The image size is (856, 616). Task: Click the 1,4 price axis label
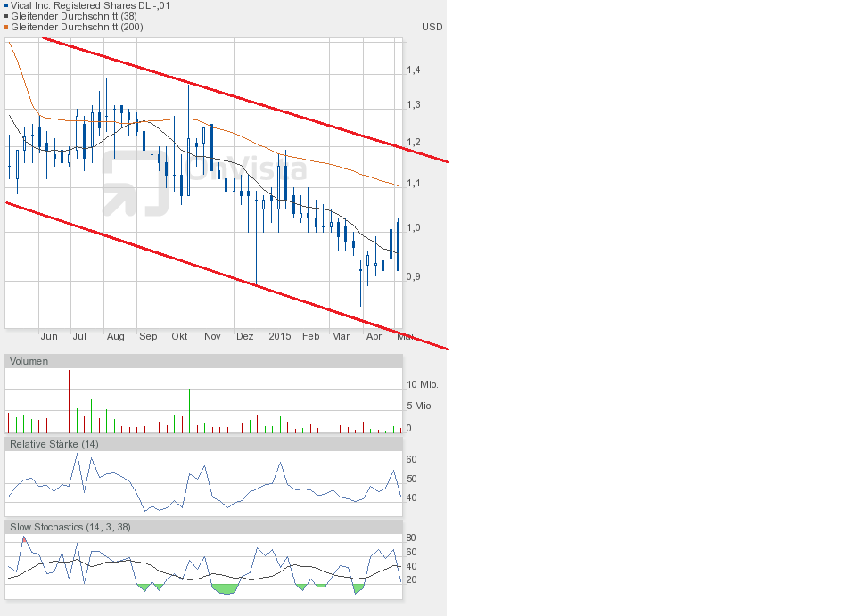pyautogui.click(x=414, y=70)
